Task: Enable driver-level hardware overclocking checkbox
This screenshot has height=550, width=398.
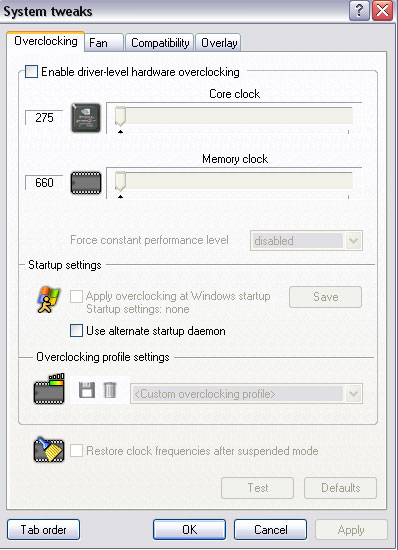Action: coord(32,72)
